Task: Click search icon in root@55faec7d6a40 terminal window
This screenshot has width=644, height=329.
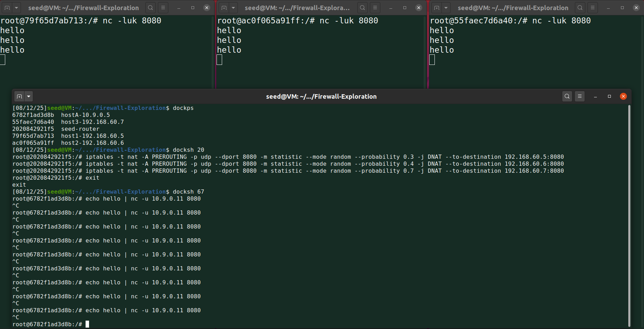Action: point(580,8)
